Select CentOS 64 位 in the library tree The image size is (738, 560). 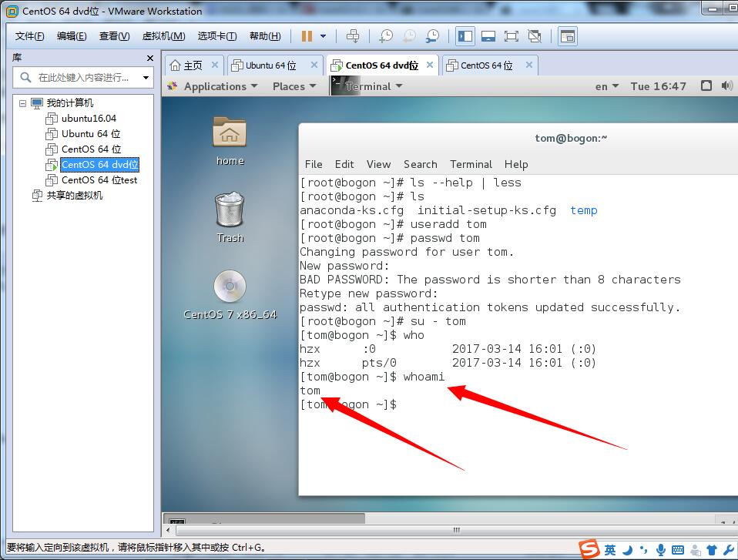click(x=92, y=149)
